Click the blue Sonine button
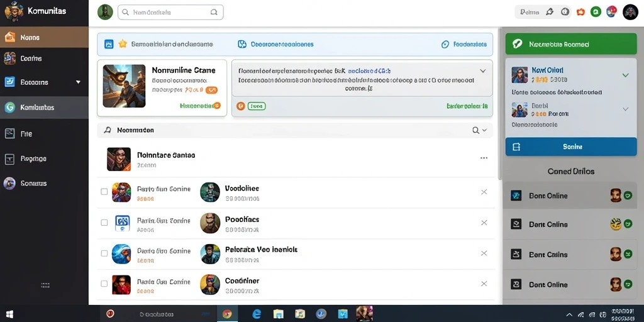The image size is (644, 322). tap(571, 147)
